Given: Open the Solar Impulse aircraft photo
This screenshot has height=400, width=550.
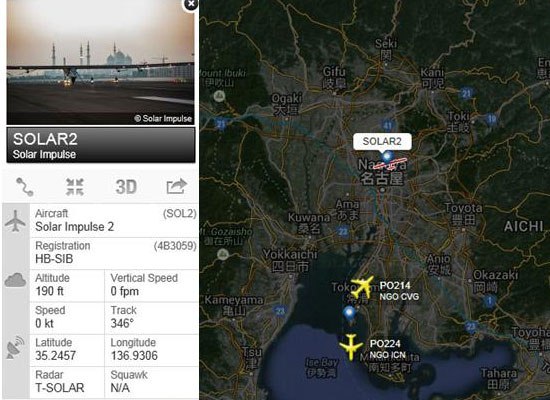Looking at the screenshot, I should tap(100, 62).
